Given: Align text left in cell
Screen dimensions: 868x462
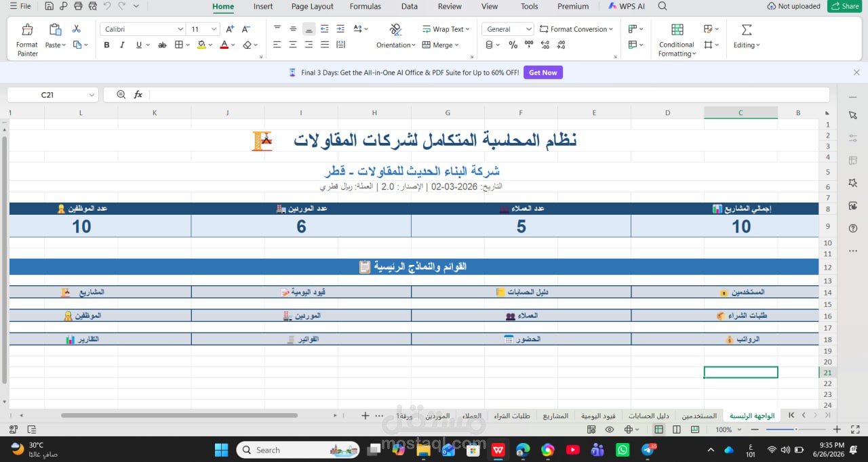Looking at the screenshot, I should point(277,45).
